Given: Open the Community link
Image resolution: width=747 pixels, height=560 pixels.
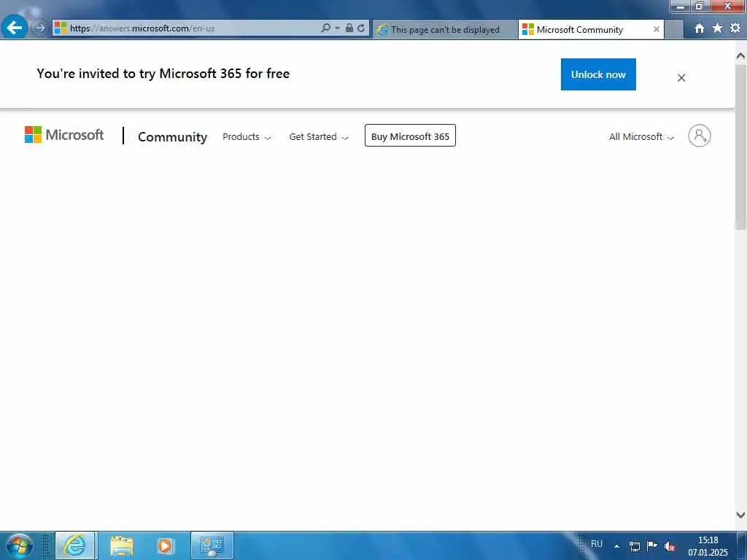Looking at the screenshot, I should pos(172,137).
